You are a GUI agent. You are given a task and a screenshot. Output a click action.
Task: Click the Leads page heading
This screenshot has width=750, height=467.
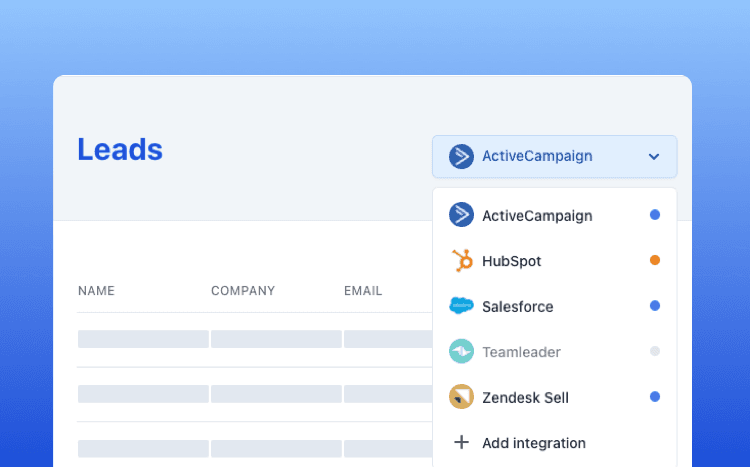coord(120,150)
